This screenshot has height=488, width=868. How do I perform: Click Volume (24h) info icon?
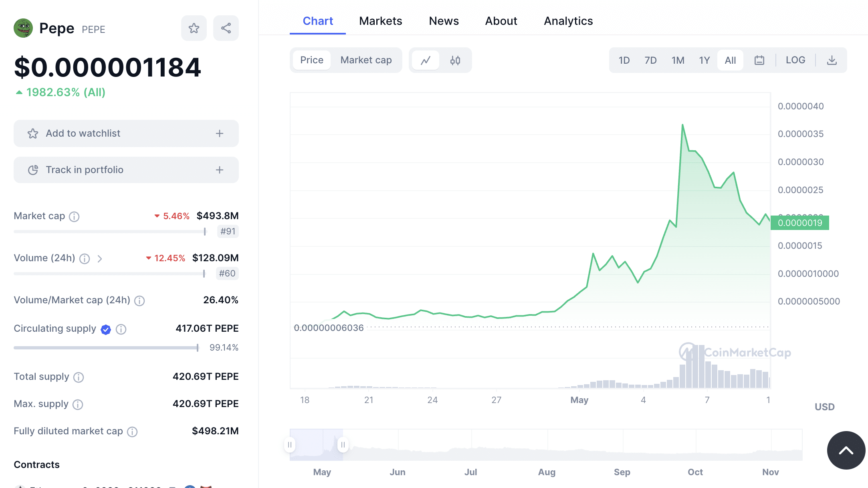click(85, 259)
